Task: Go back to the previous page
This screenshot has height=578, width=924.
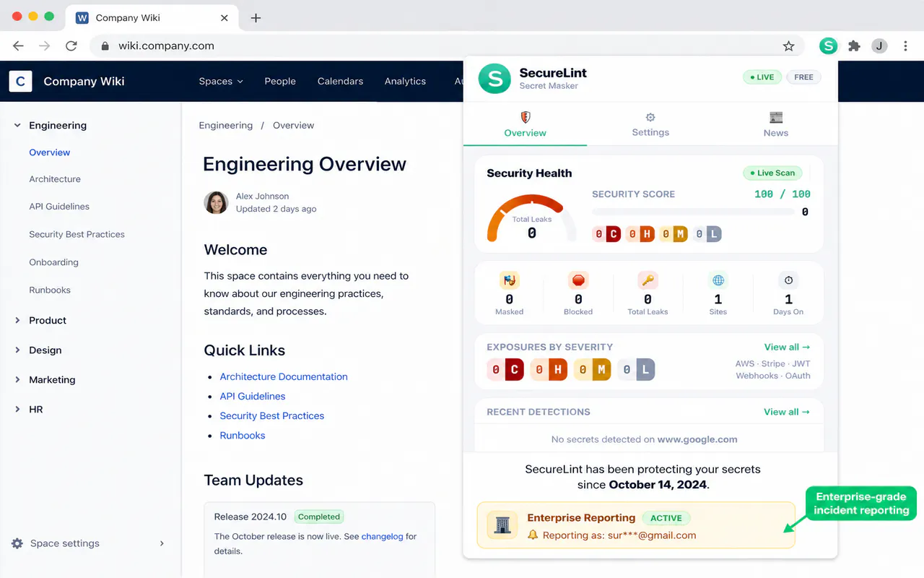Action: pos(18,46)
